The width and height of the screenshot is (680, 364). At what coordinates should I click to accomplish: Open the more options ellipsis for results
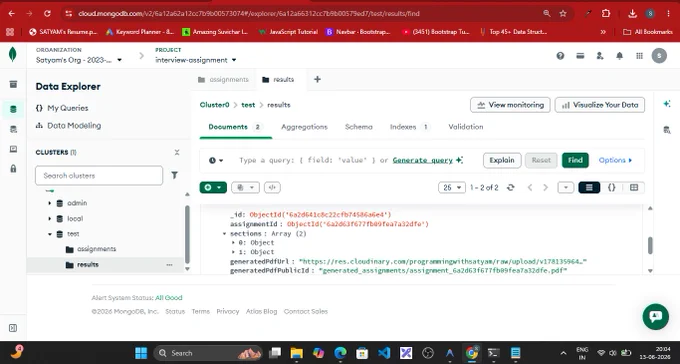(169, 265)
